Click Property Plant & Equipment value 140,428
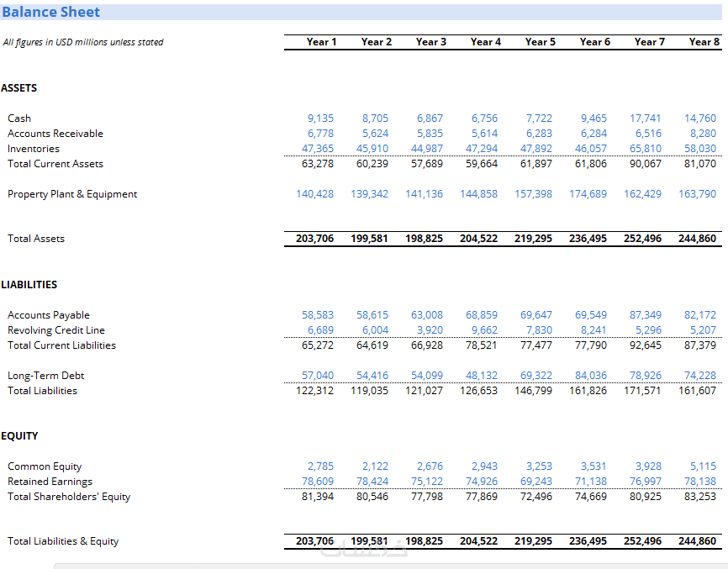Image resolution: width=728 pixels, height=569 pixels. pos(314,194)
